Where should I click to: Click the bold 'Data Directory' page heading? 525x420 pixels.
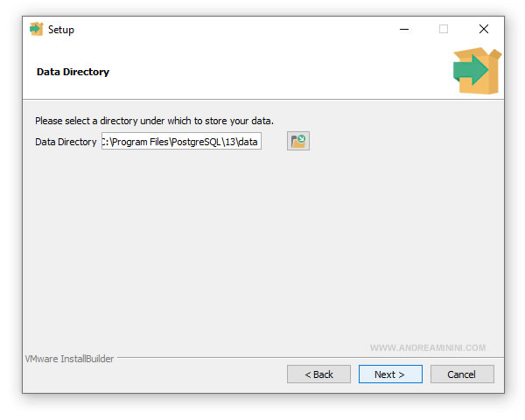73,72
